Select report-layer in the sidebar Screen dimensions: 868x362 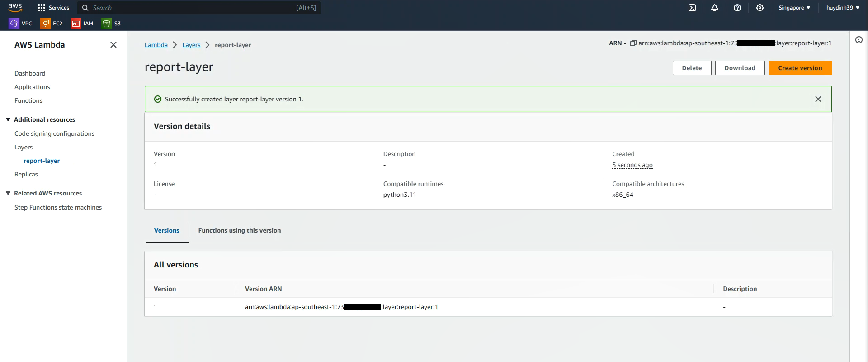[x=42, y=161]
